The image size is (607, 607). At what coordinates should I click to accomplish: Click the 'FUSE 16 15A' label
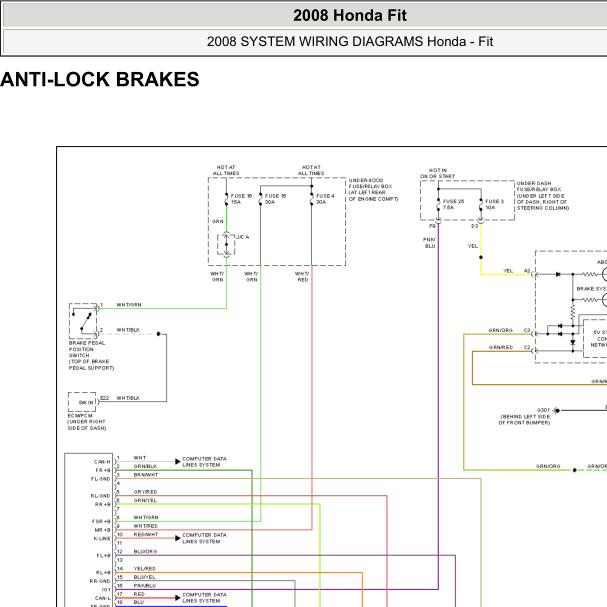pos(241,199)
